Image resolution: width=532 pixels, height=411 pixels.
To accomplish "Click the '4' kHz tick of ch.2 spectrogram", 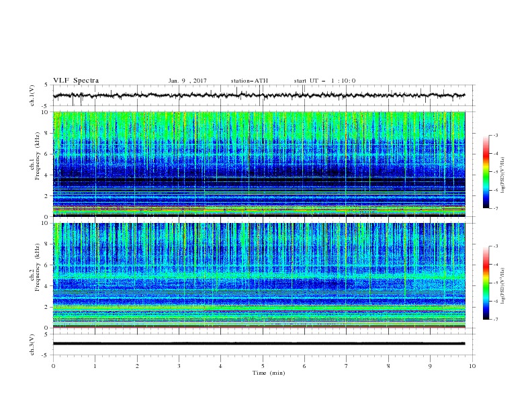I will pos(48,286).
